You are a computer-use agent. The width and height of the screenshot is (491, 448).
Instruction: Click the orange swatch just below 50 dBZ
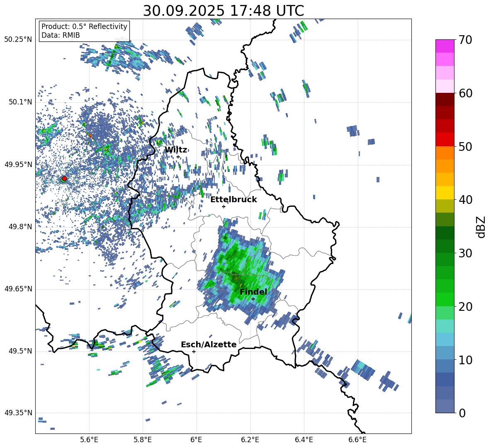pyautogui.click(x=445, y=153)
